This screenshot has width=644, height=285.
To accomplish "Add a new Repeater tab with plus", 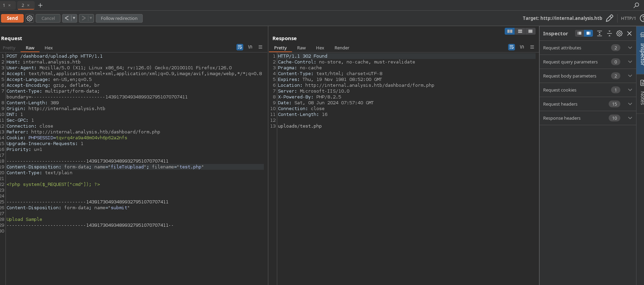I will coord(40,5).
